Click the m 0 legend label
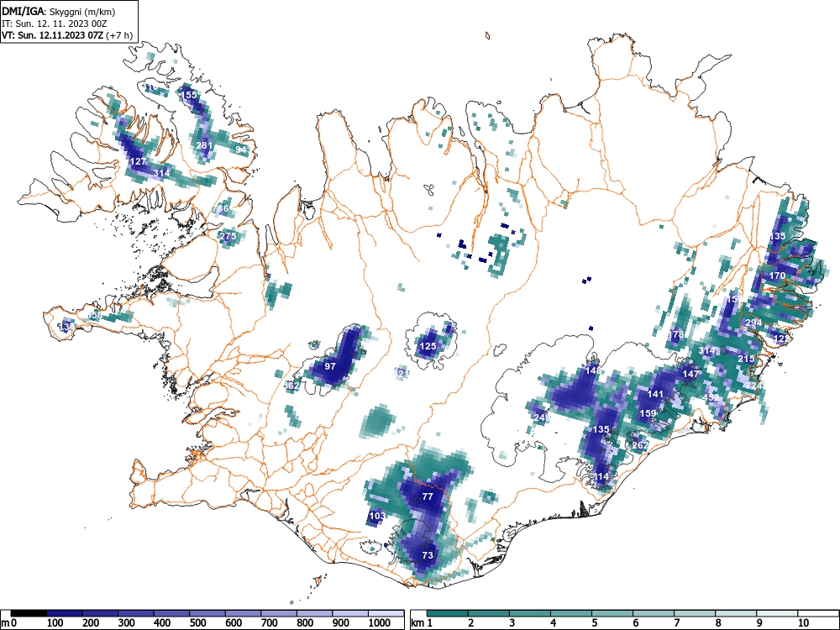840x630 pixels. tap(9, 623)
